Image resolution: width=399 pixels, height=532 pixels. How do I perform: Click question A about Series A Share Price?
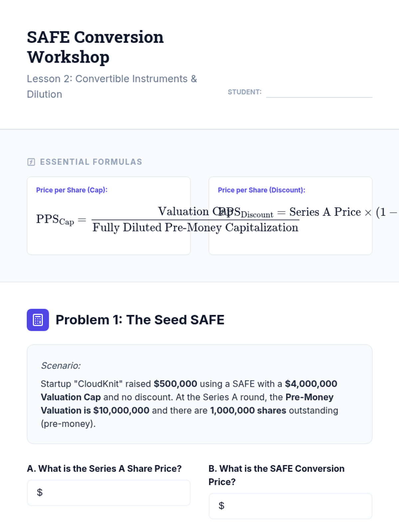point(104,468)
